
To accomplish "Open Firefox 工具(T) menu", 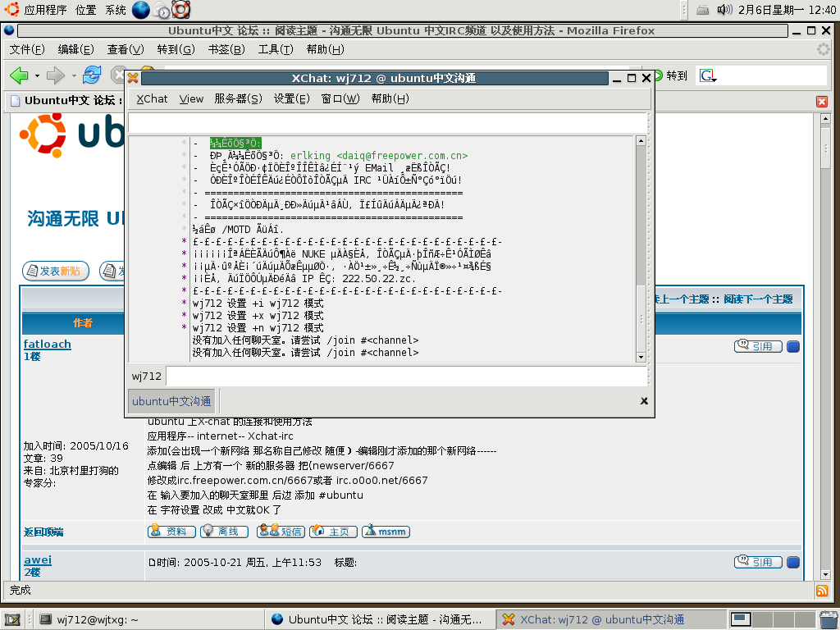I will (276, 49).
